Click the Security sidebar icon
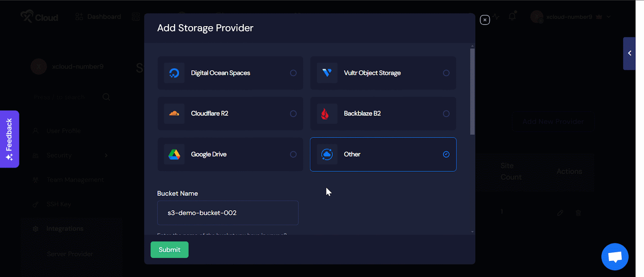644x277 pixels. 36,155
